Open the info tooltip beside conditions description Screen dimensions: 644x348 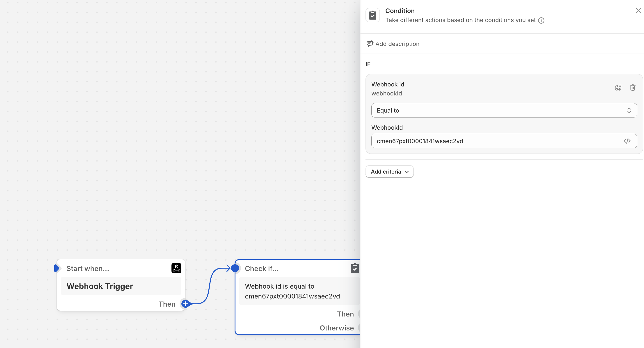tap(541, 20)
